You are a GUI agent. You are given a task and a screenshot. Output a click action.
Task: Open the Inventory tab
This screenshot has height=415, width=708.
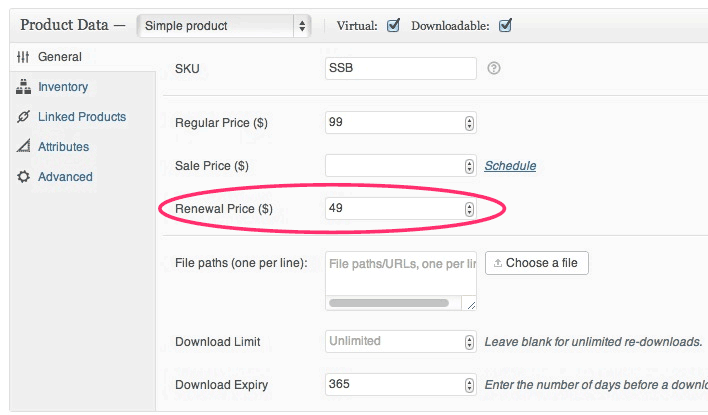pyautogui.click(x=83, y=87)
